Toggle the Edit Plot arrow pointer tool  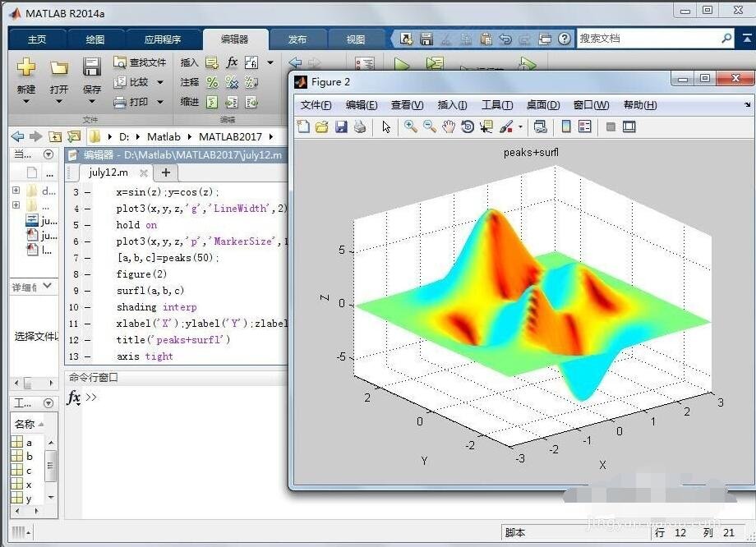pyautogui.click(x=386, y=126)
